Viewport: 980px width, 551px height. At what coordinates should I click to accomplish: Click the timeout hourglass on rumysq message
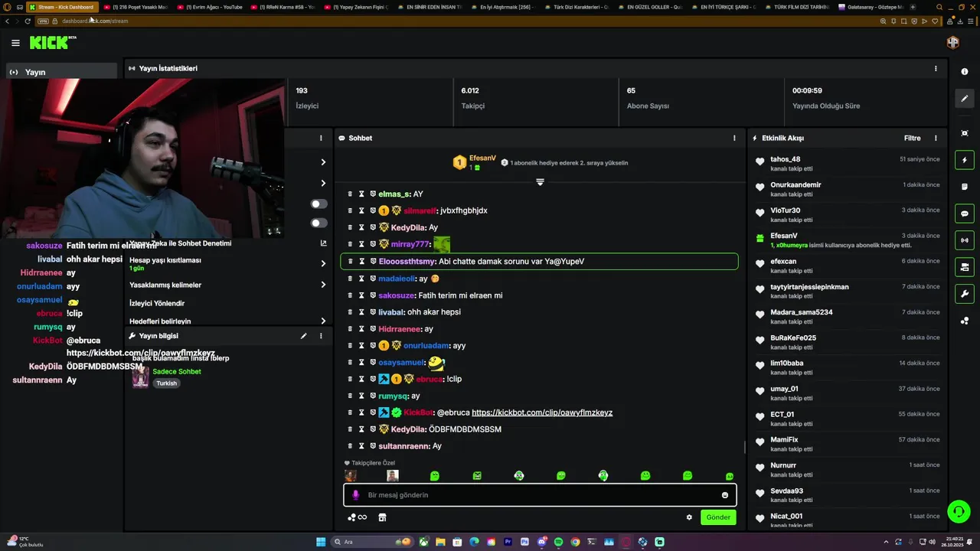pyautogui.click(x=361, y=396)
